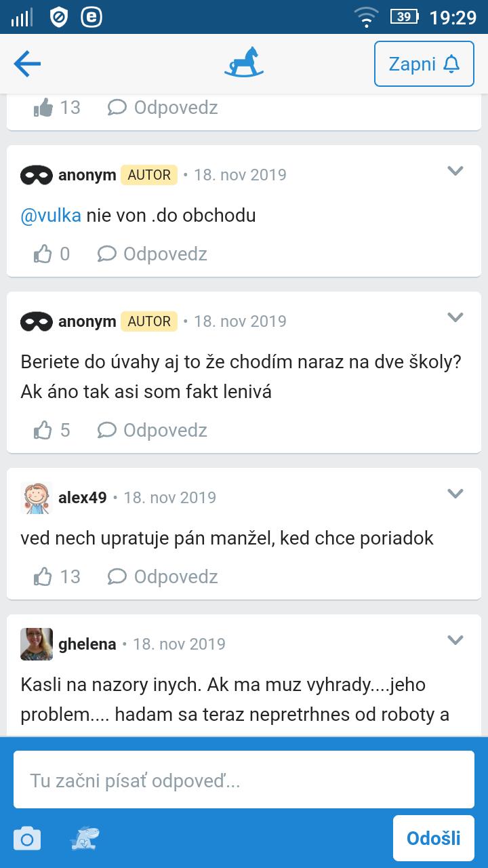Expand options chevron on @vulka reply

click(455, 171)
